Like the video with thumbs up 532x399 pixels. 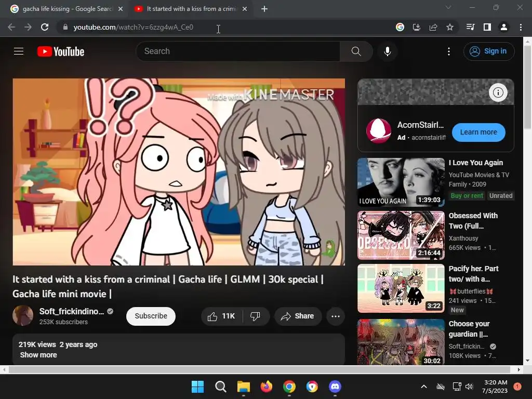click(x=221, y=316)
